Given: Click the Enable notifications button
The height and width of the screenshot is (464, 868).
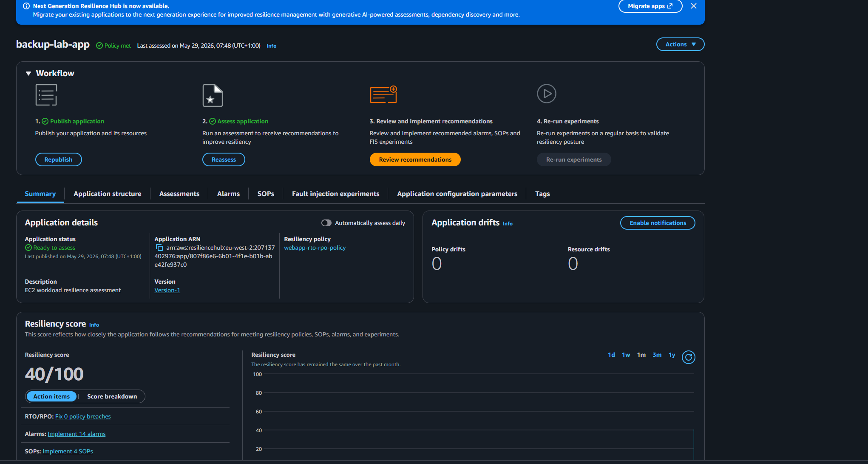Looking at the screenshot, I should point(658,223).
